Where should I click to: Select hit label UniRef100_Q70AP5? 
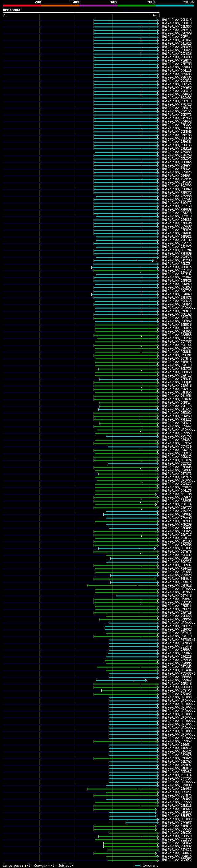[x=177, y=88]
